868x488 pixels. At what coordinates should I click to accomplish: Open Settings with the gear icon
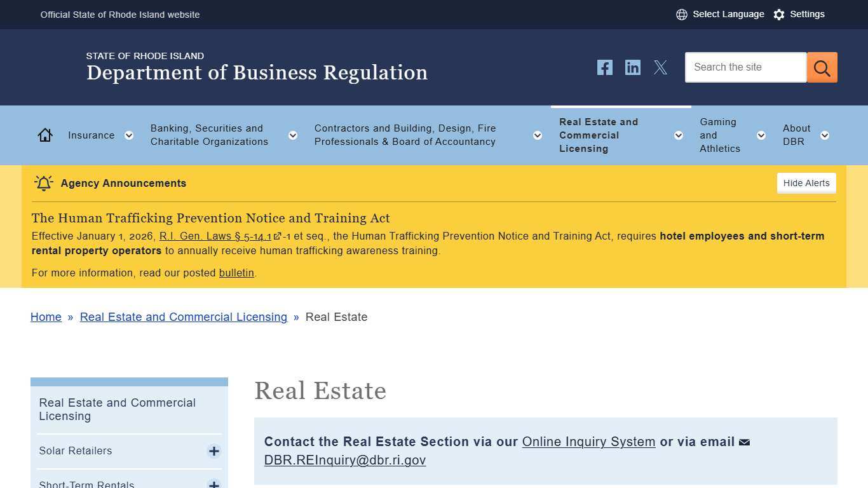[779, 14]
